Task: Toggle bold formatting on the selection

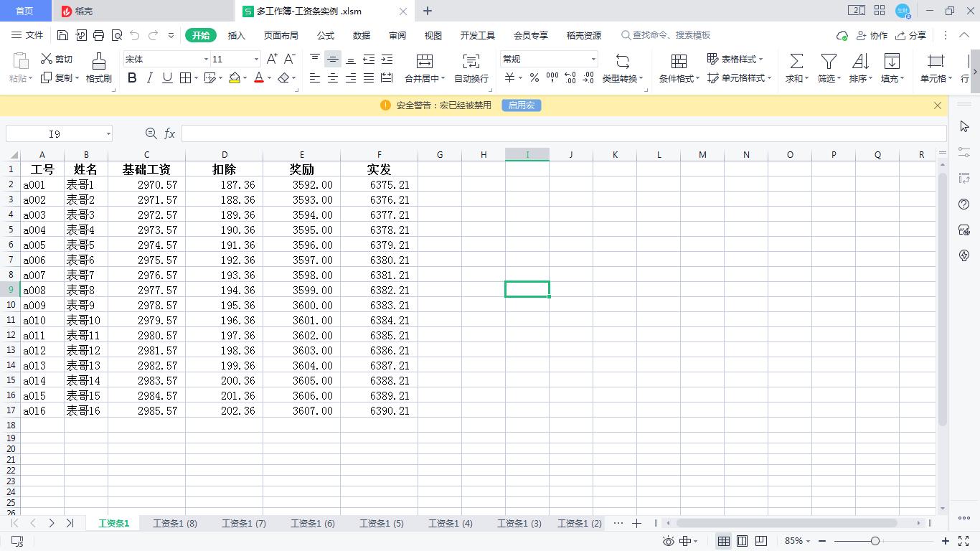Action: pyautogui.click(x=131, y=78)
